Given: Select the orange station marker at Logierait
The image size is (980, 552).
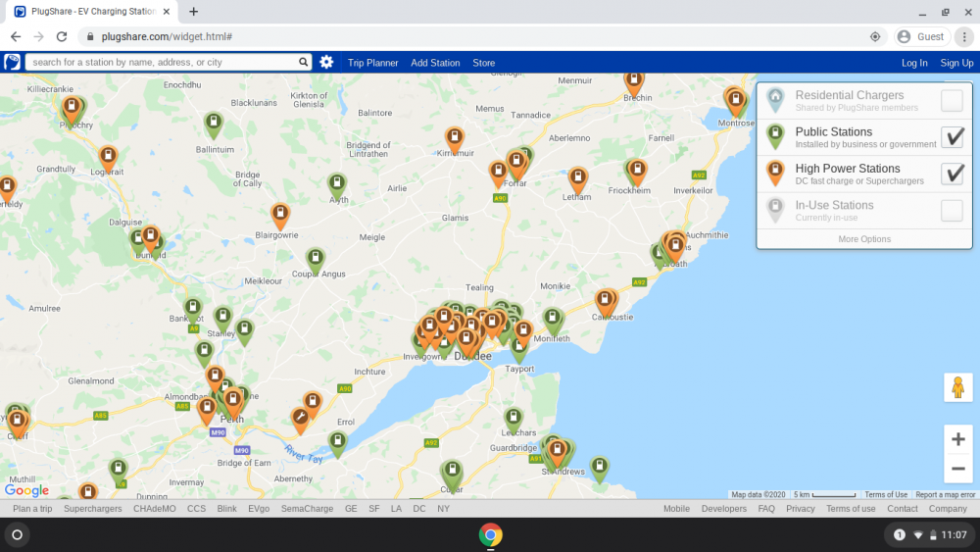Looking at the screenshot, I should pyautogui.click(x=108, y=158).
